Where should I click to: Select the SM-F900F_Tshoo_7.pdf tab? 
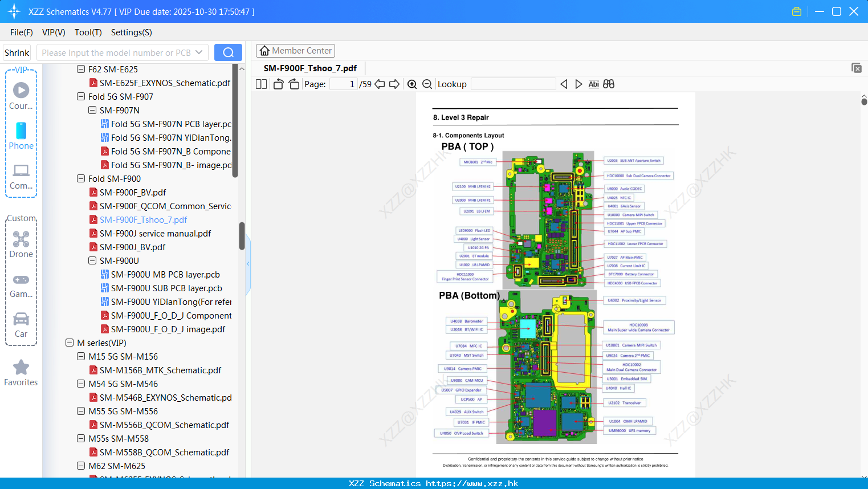310,68
